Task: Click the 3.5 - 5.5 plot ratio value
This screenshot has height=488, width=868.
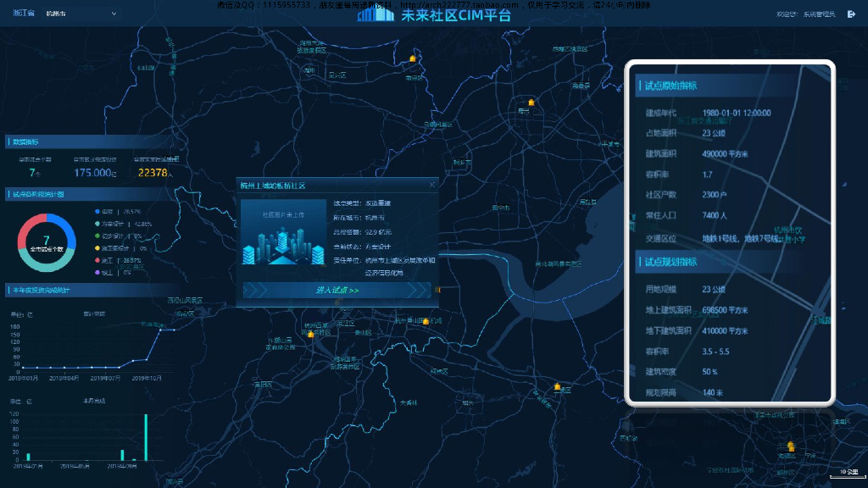Action: pyautogui.click(x=715, y=351)
